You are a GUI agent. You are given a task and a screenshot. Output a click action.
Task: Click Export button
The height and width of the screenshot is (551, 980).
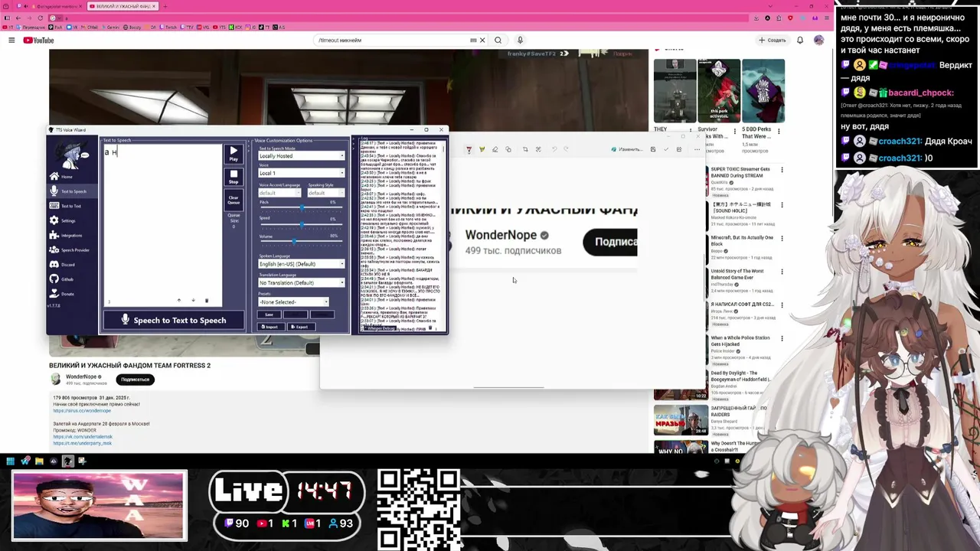click(x=299, y=327)
